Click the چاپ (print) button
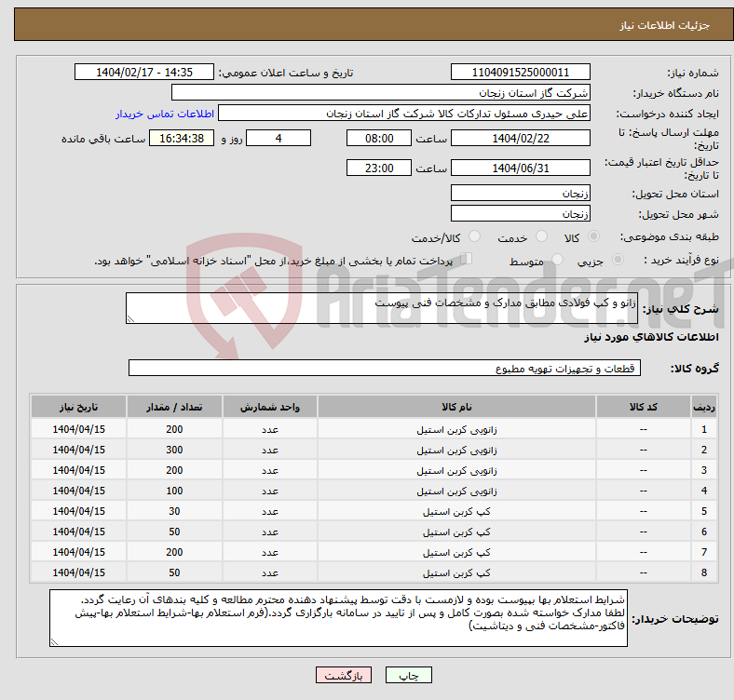 pos(408,675)
